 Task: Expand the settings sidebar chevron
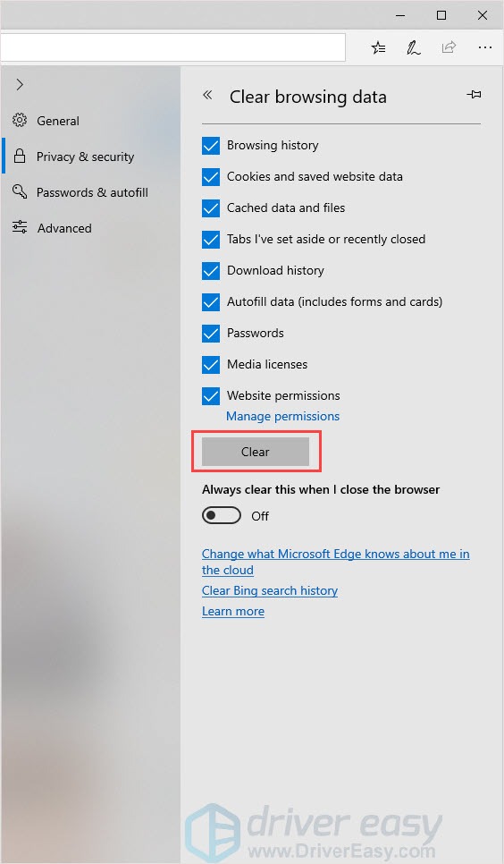(20, 84)
